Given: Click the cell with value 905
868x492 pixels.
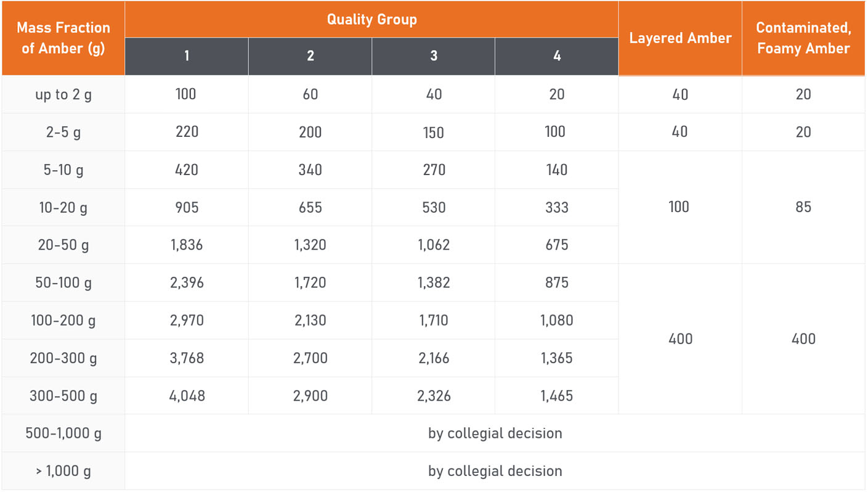Looking at the screenshot, I should 187,208.
